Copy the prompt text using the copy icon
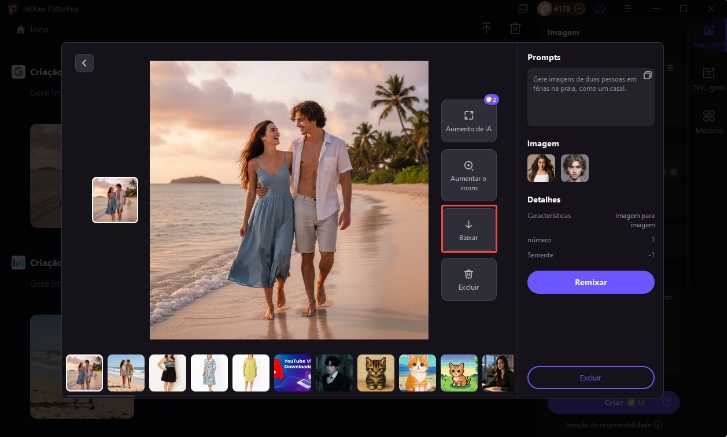This screenshot has width=727, height=437. click(x=647, y=76)
